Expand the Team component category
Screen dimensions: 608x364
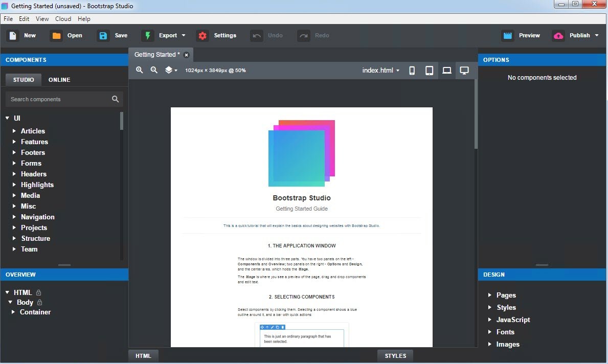14,249
